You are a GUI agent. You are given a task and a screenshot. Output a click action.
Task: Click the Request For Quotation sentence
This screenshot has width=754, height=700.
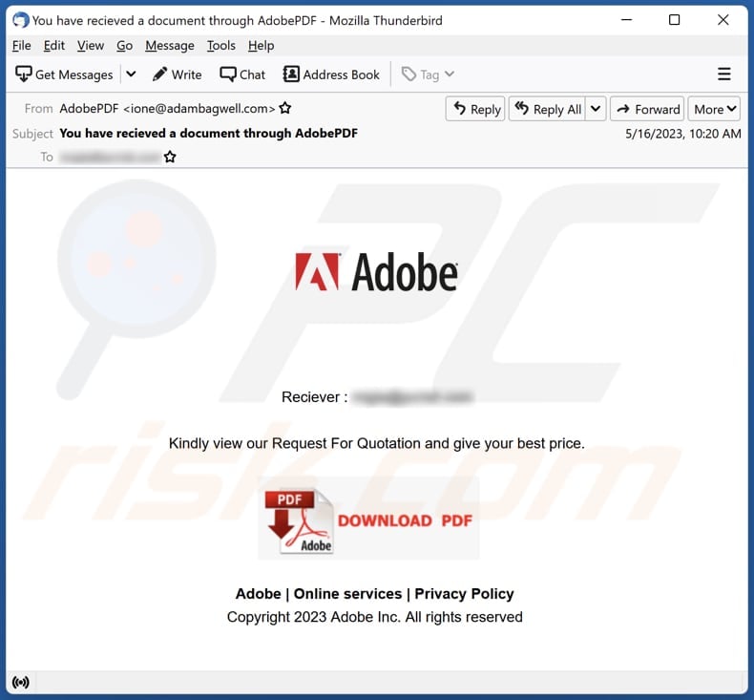[376, 443]
